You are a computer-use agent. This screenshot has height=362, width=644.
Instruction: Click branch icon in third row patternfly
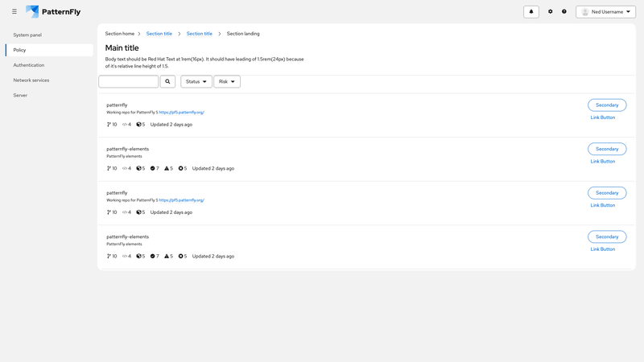pyautogui.click(x=109, y=212)
